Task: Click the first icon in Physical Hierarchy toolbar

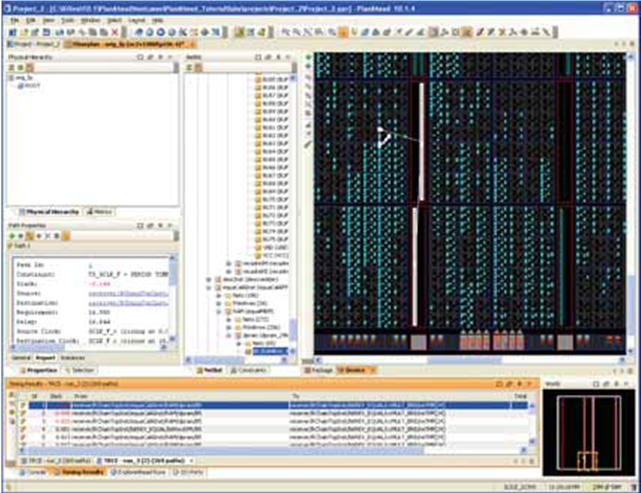Action: pyautogui.click(x=11, y=67)
